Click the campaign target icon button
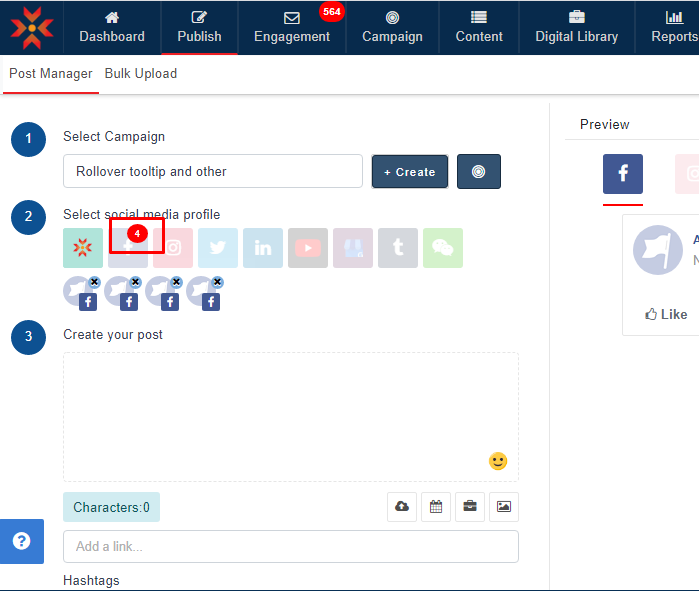Screen dimensions: 699x591 pyautogui.click(x=479, y=172)
